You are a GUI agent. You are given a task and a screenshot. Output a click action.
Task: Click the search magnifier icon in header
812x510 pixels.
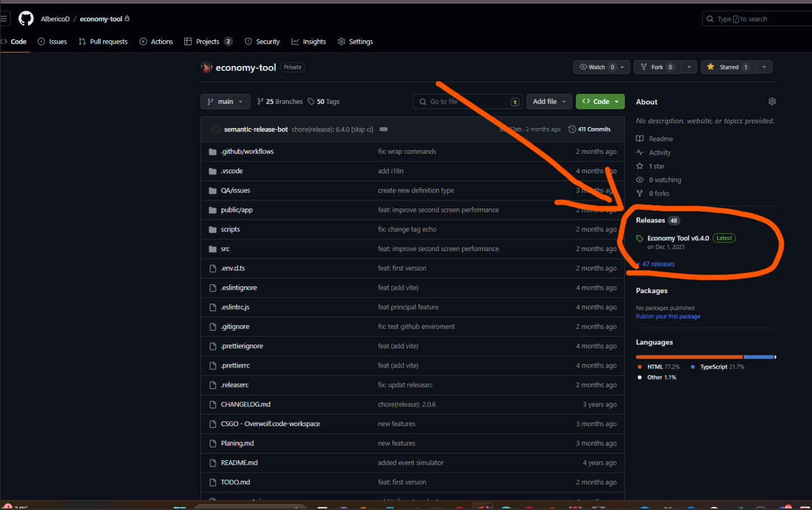point(710,19)
